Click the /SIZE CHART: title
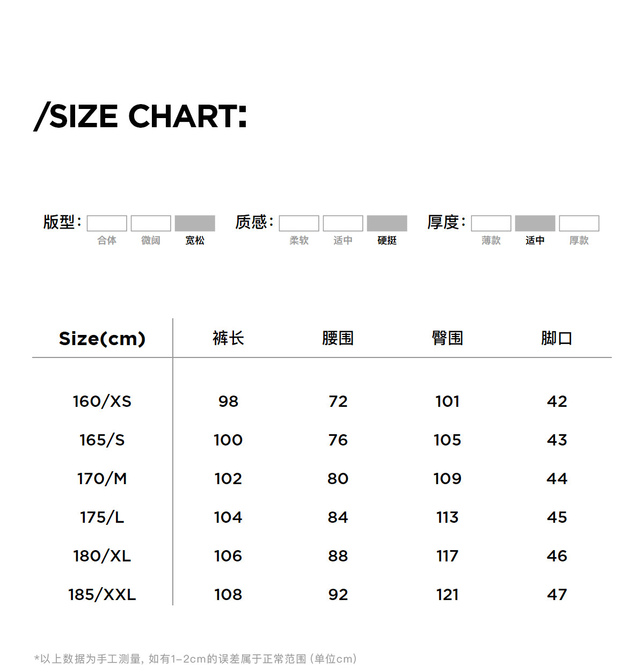 point(141,116)
